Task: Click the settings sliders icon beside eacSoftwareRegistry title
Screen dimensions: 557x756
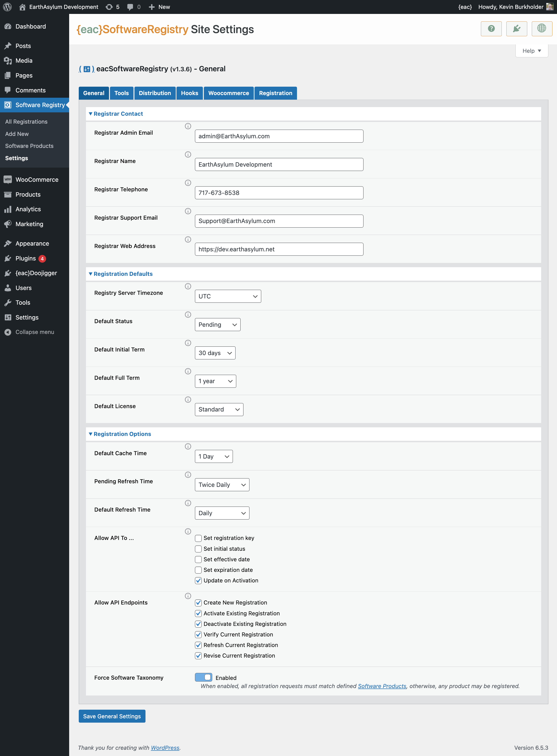Action: (87, 69)
